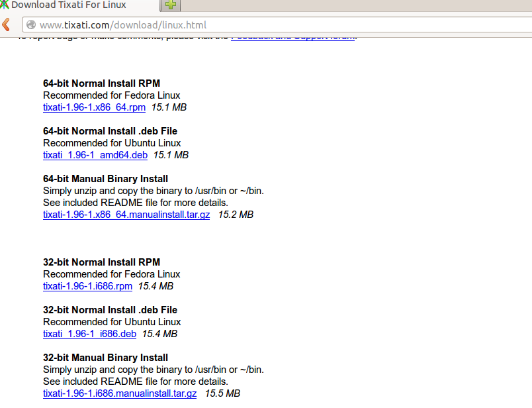
Task: Download tixati-1.96-1.x86_64.manualinstall.tar.gz
Action: [x=126, y=215]
